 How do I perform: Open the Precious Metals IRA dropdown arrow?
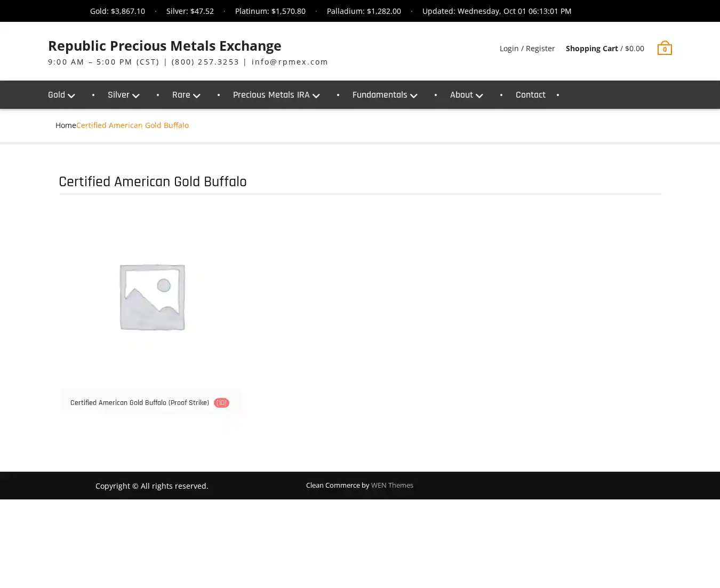316,96
